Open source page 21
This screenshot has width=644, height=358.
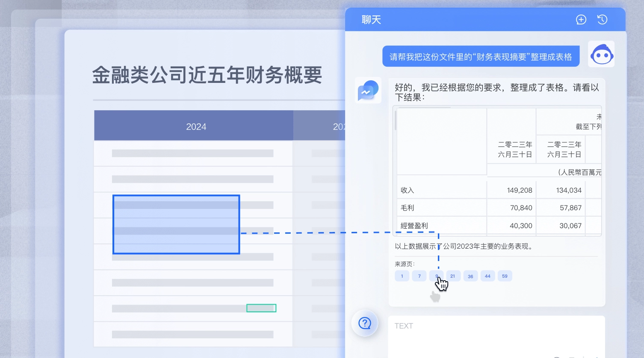[453, 276]
